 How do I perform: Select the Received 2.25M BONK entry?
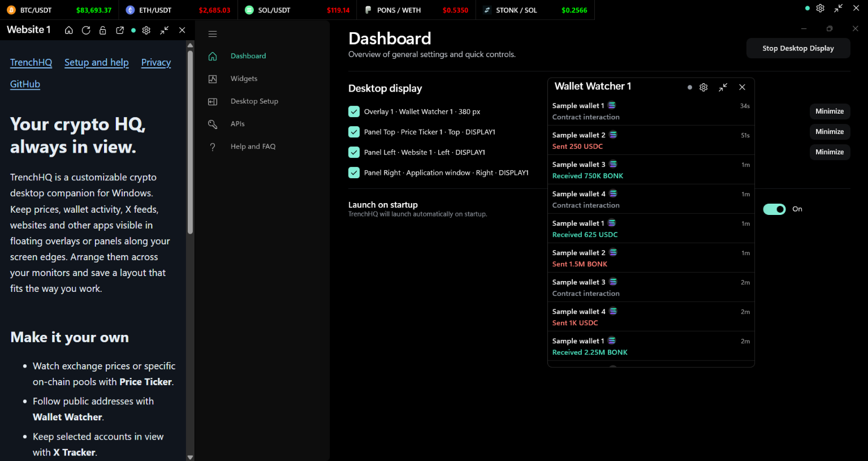651,346
